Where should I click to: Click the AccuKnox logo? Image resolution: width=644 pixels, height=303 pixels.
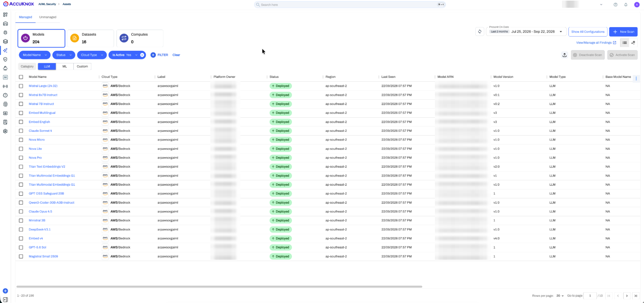[x=19, y=4]
